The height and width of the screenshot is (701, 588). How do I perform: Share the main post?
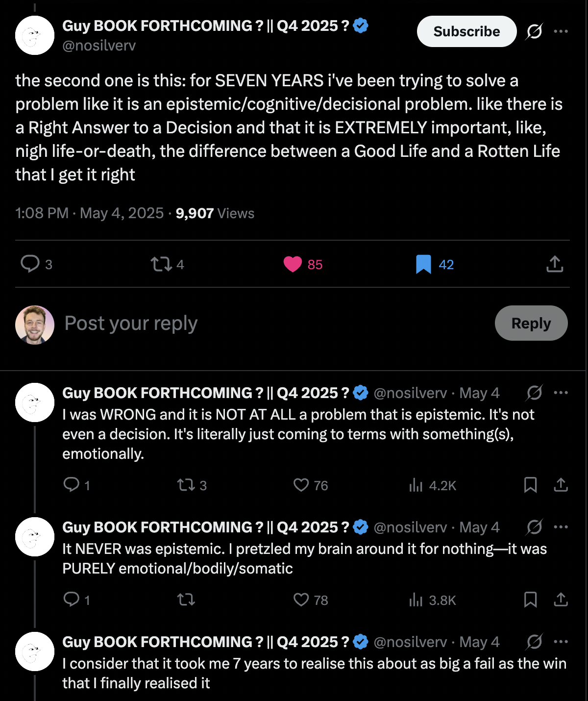(x=554, y=264)
